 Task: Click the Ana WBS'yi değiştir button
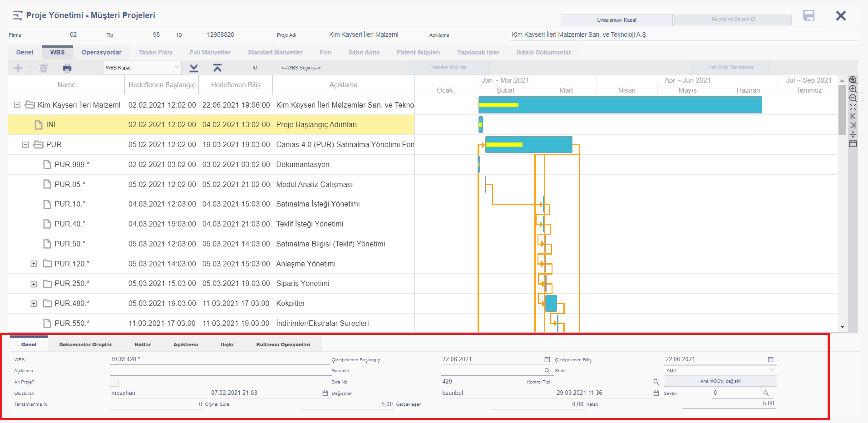click(x=720, y=381)
